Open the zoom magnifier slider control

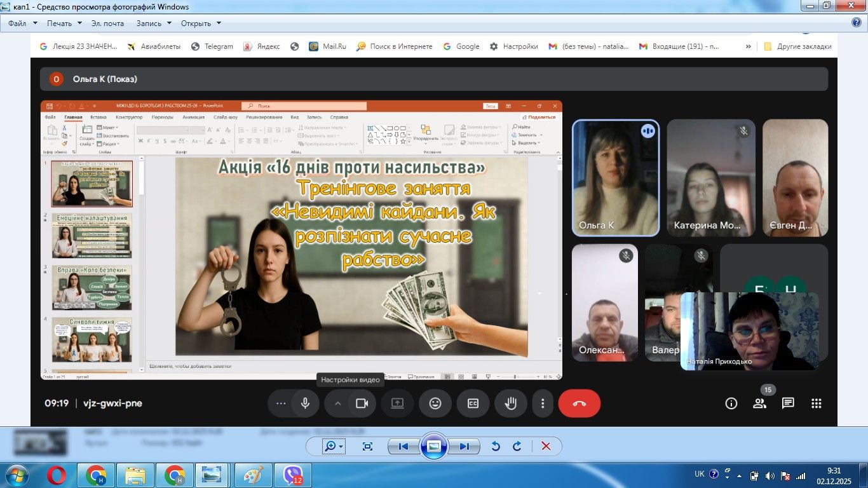click(333, 447)
